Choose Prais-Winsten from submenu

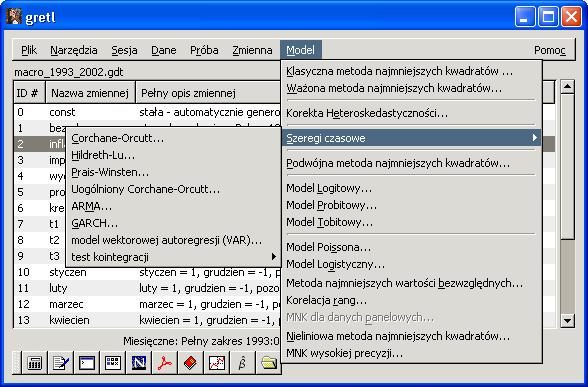tap(173, 172)
